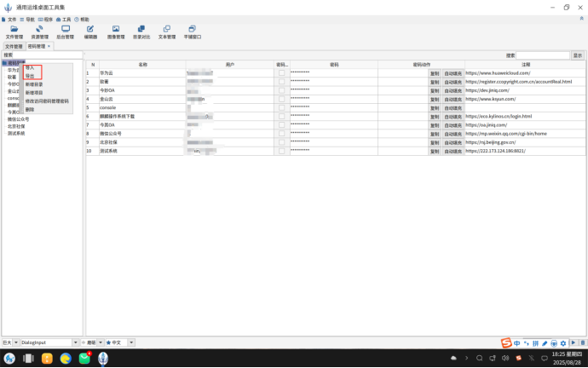The width and height of the screenshot is (588, 368).
Task: Click 复制 button in console row
Action: pyautogui.click(x=435, y=108)
